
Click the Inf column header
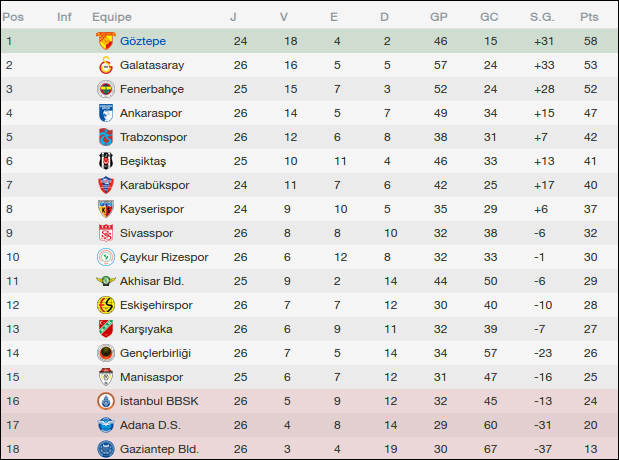[64, 17]
